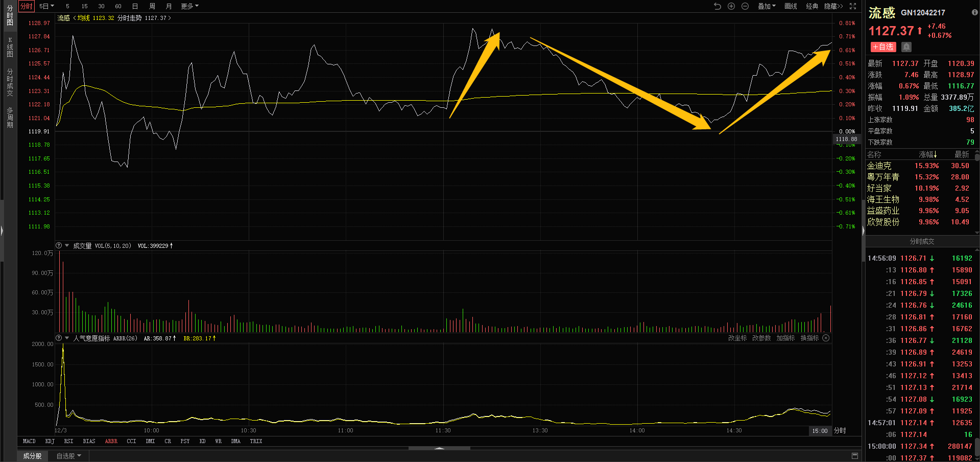Image resolution: width=980 pixels, height=462 pixels.
Task: Zoom out the chart with minus icon
Action: coord(745,6)
